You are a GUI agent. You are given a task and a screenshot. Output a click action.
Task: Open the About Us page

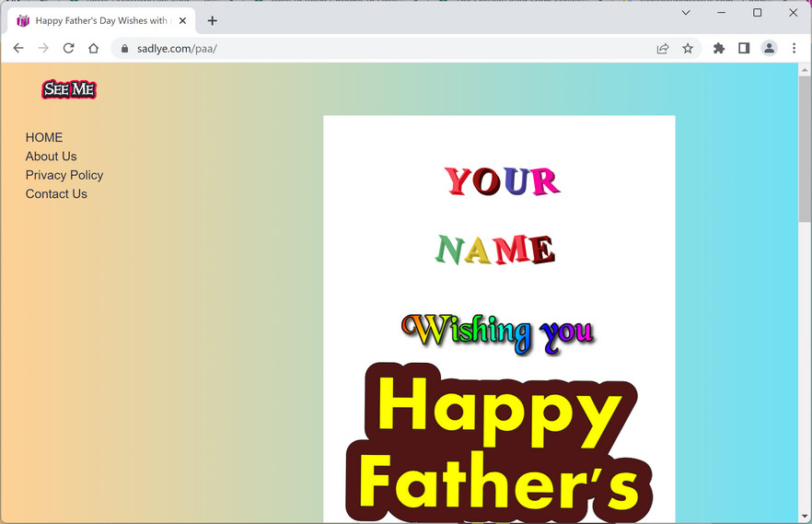pyautogui.click(x=52, y=157)
